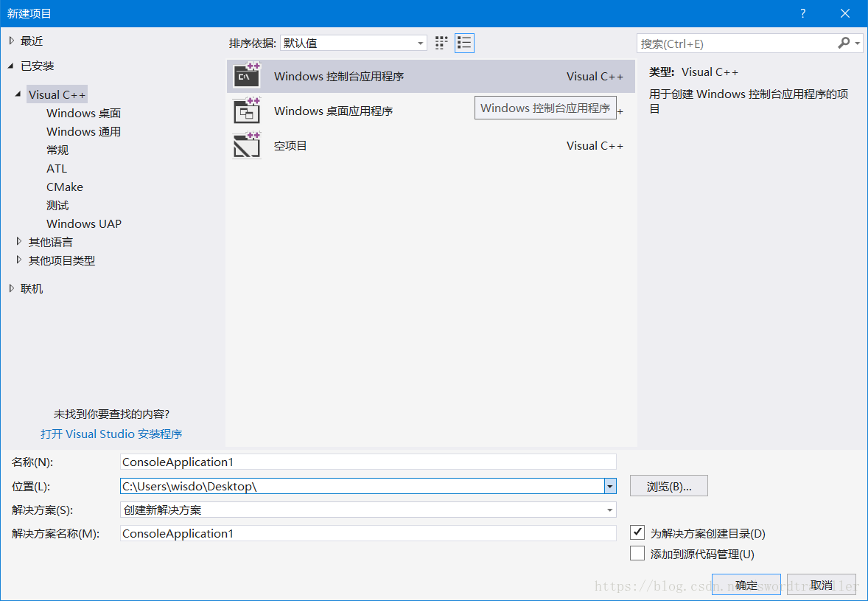Select the 空项目 template name

pos(290,146)
